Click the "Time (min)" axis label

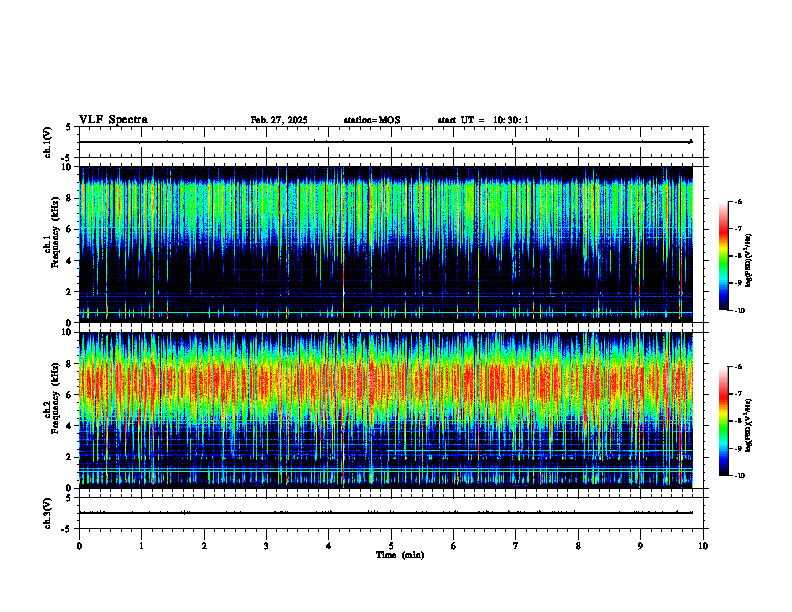pyautogui.click(x=400, y=555)
